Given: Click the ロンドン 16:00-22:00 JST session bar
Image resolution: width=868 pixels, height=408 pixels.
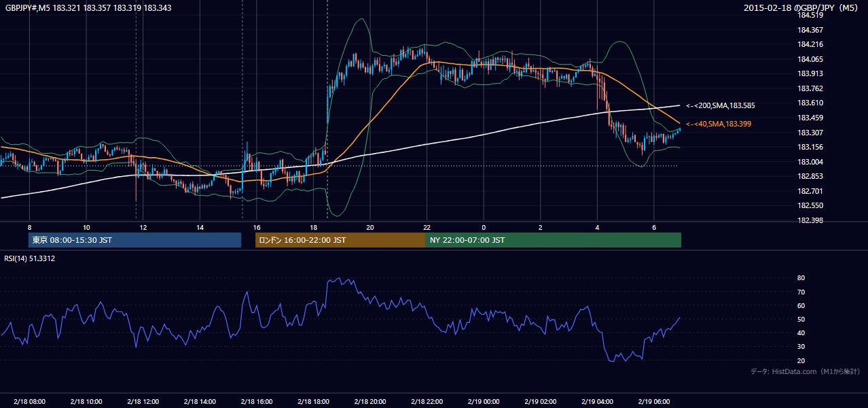Looking at the screenshot, I should (x=340, y=240).
